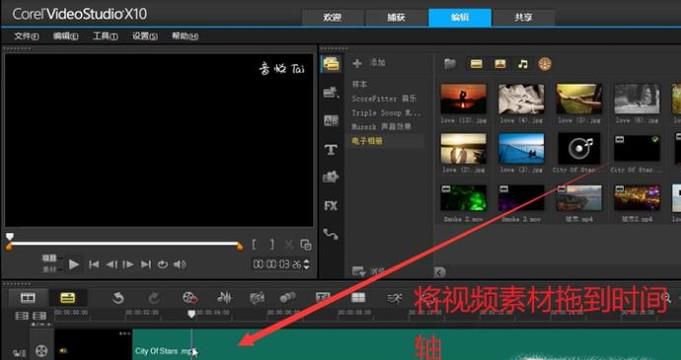Open the Multi-Camera Editor grid icon

click(x=358, y=298)
